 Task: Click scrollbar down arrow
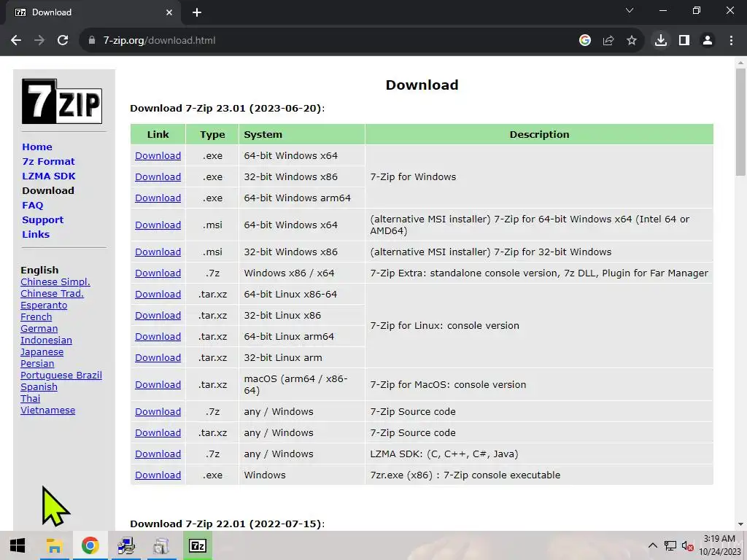(740, 525)
